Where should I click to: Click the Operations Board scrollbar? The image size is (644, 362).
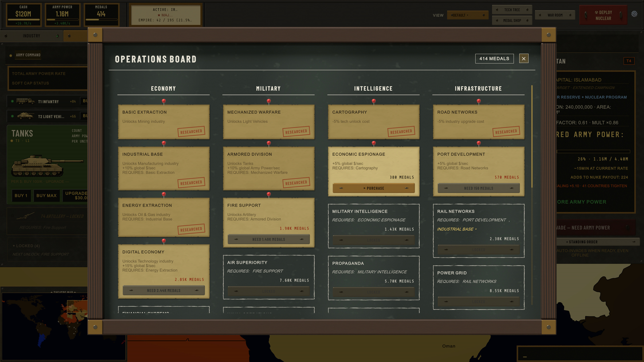532,136
